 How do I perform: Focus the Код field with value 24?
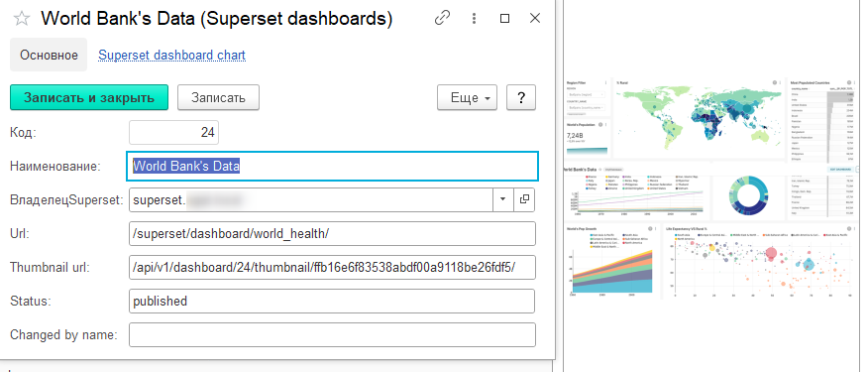click(x=173, y=133)
